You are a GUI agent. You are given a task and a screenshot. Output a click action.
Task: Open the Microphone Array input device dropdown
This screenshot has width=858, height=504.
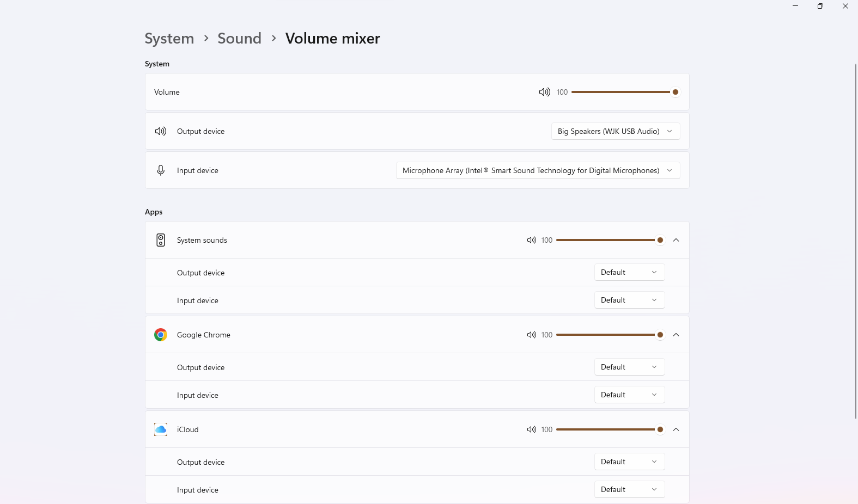coord(538,170)
